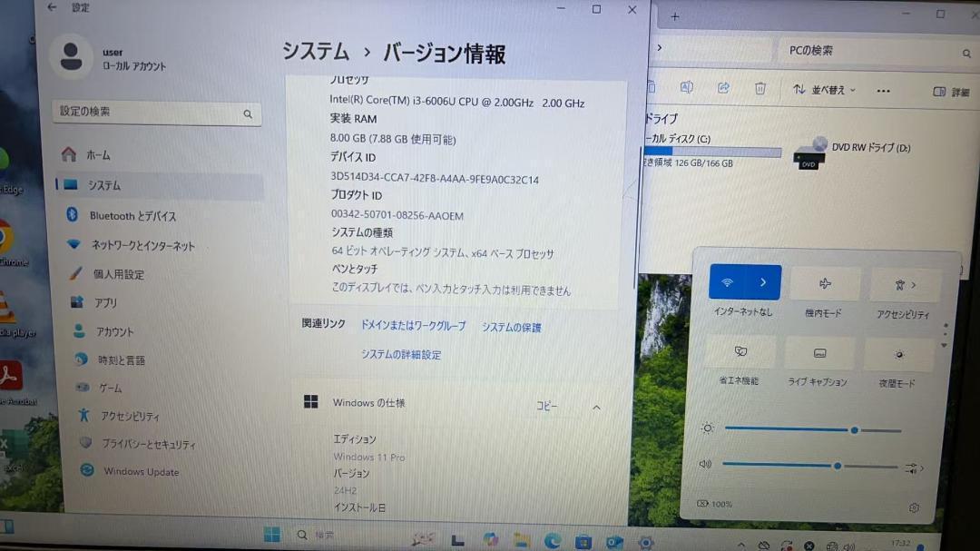Image resolution: width=980 pixels, height=551 pixels.
Task: Open システムの詳細設定 link
Action: [401, 355]
